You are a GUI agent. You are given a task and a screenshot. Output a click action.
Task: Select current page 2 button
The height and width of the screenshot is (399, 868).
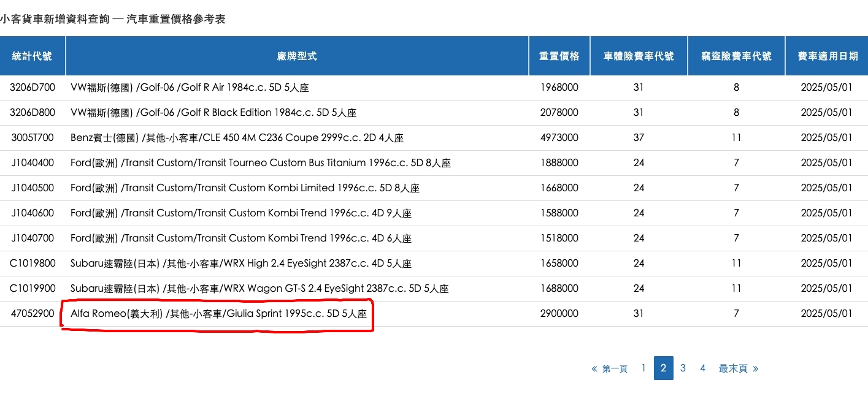coord(663,368)
